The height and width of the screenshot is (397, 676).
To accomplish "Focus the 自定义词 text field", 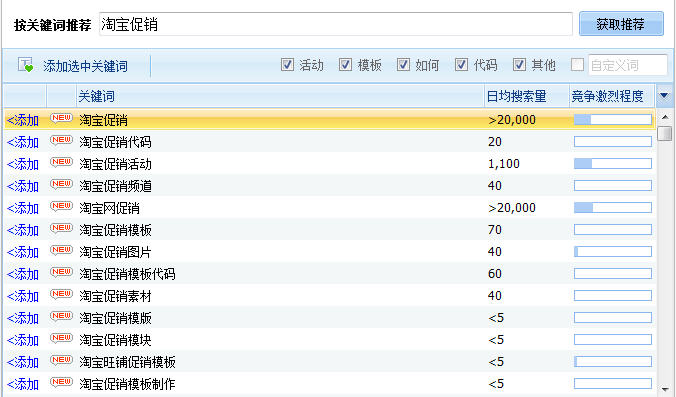I will point(628,65).
